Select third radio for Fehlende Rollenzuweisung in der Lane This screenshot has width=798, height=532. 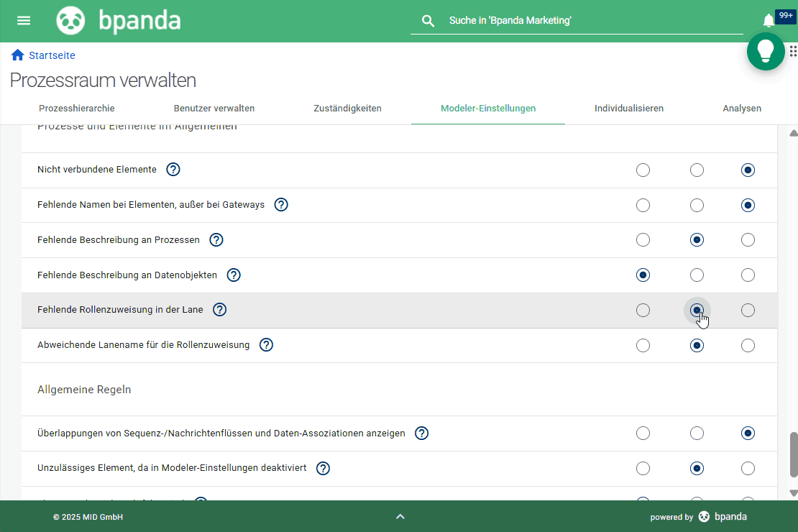point(748,310)
